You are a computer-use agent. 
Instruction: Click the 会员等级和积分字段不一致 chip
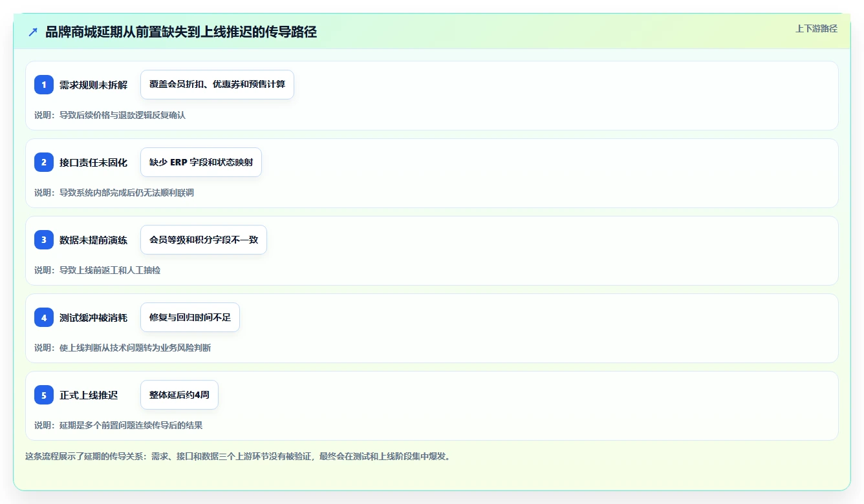tap(204, 240)
